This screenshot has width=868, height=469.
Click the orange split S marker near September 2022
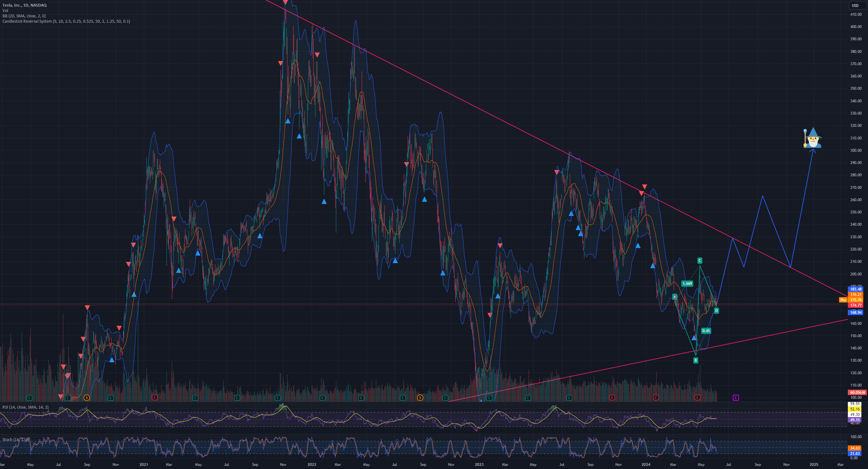tap(420, 398)
